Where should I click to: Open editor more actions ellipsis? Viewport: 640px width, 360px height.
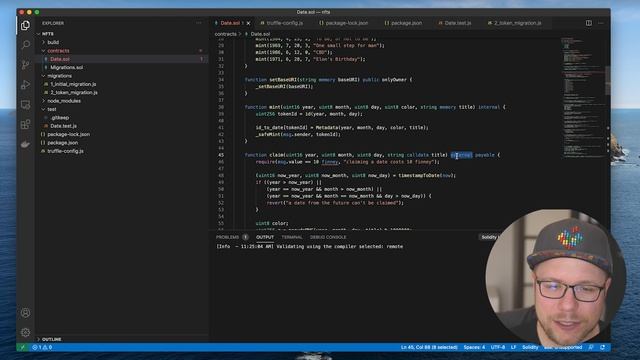pos(601,23)
